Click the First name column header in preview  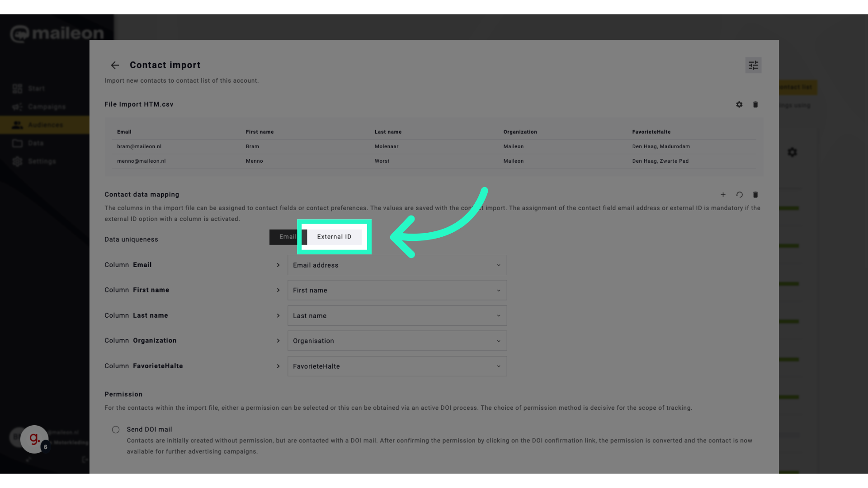click(x=260, y=132)
